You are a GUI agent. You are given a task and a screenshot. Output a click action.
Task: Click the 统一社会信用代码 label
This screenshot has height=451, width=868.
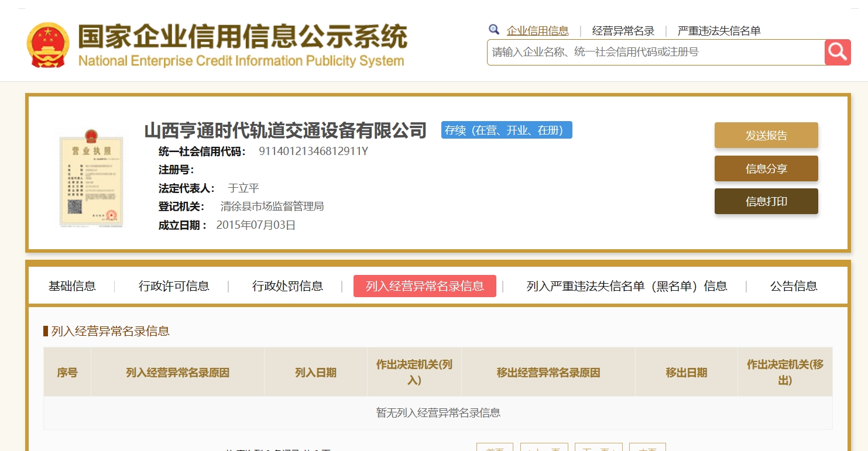203,152
